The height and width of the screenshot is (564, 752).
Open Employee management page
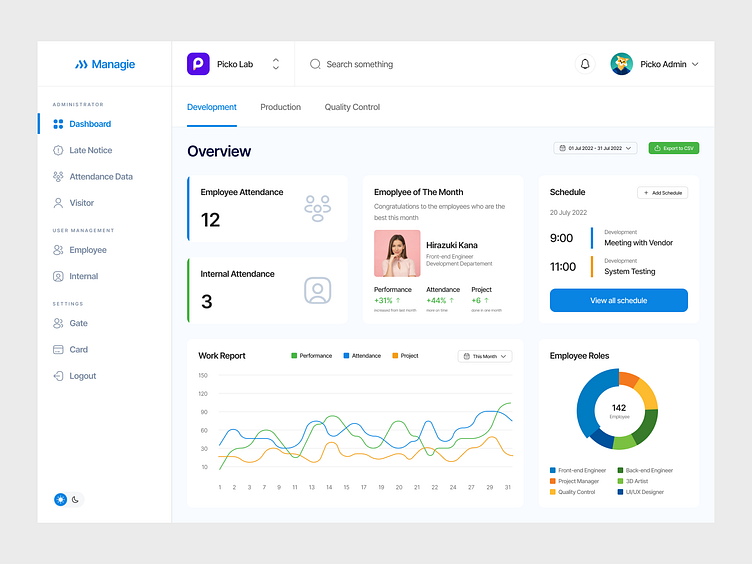click(x=88, y=250)
